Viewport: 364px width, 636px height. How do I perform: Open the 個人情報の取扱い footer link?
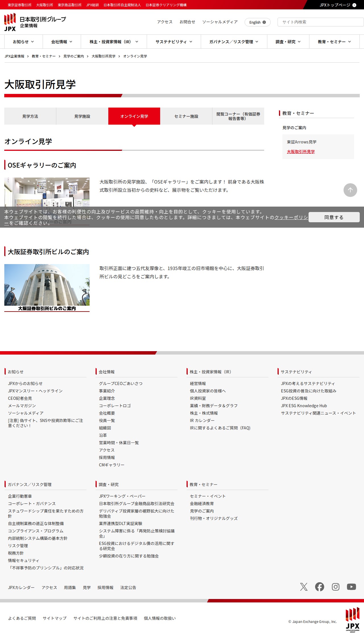coord(160,618)
